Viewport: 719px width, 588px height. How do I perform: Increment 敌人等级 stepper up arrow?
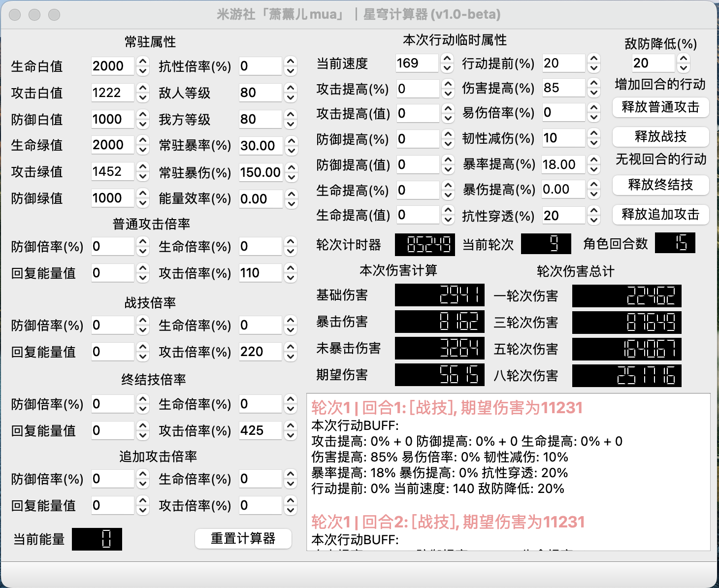pos(291,88)
